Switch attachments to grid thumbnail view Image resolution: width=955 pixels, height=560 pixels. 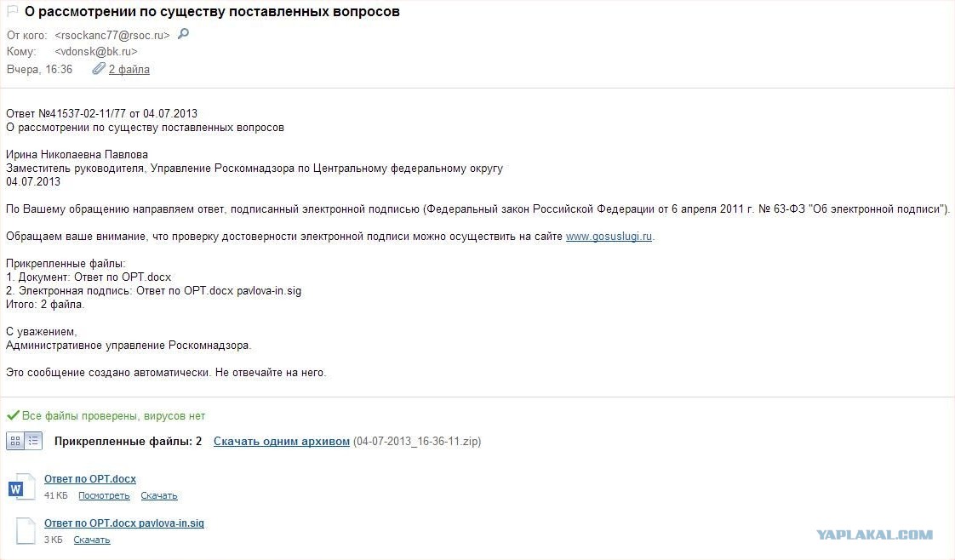click(x=15, y=441)
